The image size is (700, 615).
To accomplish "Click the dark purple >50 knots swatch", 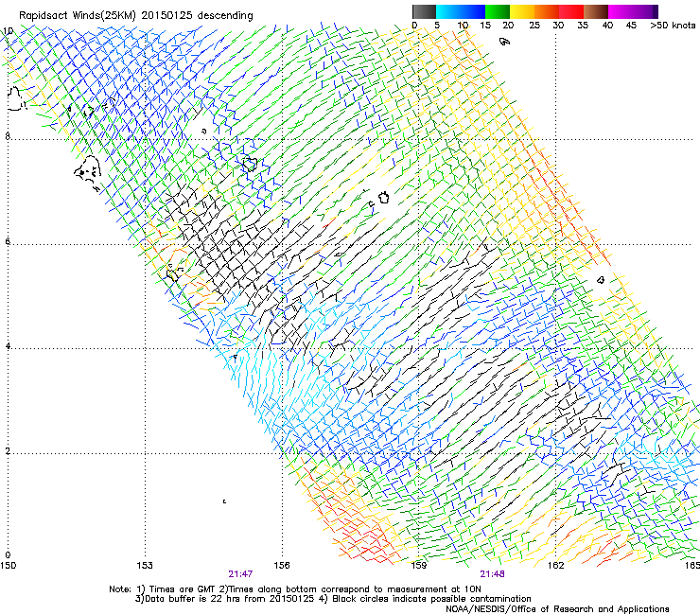I will click(x=656, y=11).
